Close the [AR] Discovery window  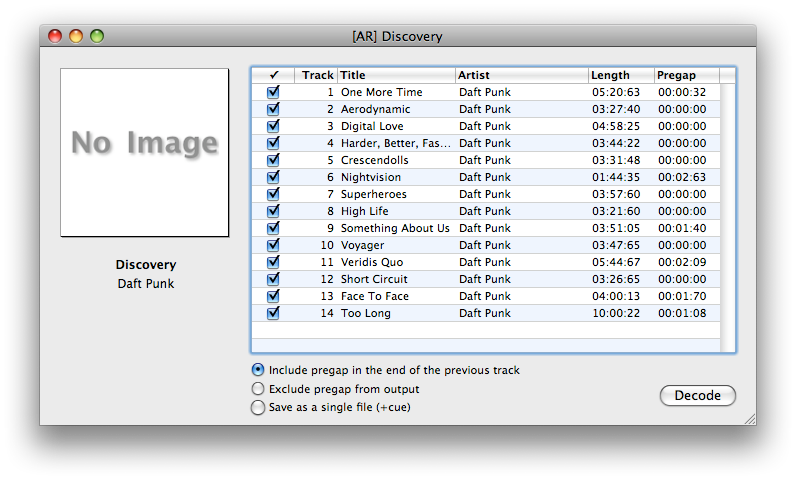pos(55,36)
